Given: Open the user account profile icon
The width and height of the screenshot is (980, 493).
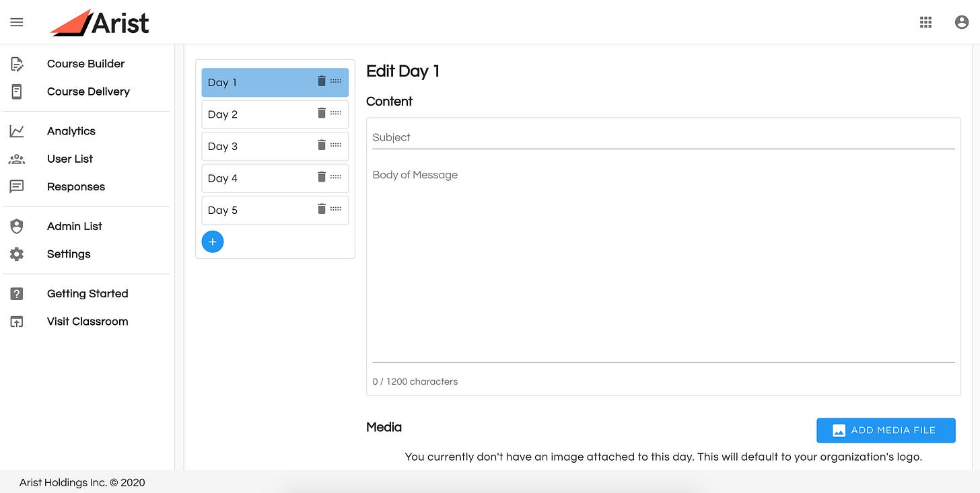Looking at the screenshot, I should pyautogui.click(x=962, y=22).
